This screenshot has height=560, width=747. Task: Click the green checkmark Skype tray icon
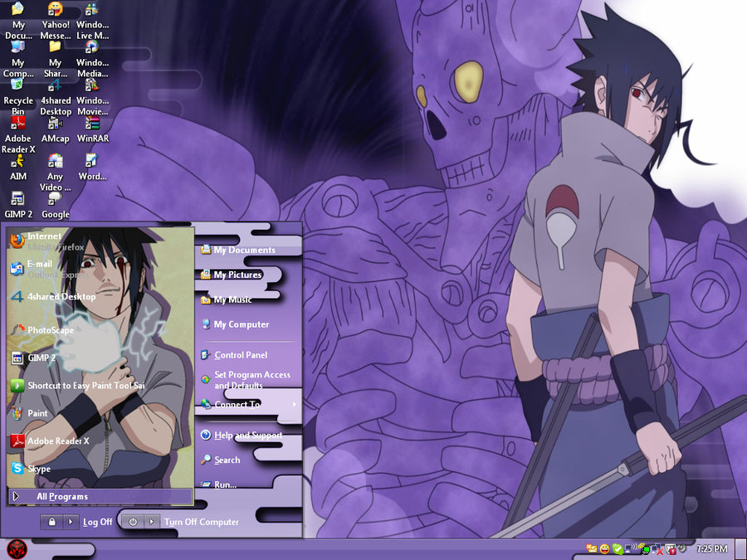[x=618, y=549]
